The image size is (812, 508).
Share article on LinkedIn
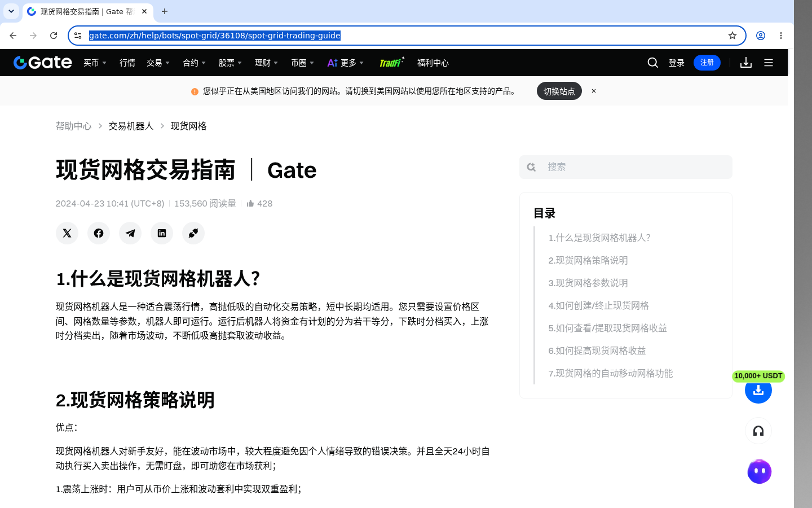162,233
